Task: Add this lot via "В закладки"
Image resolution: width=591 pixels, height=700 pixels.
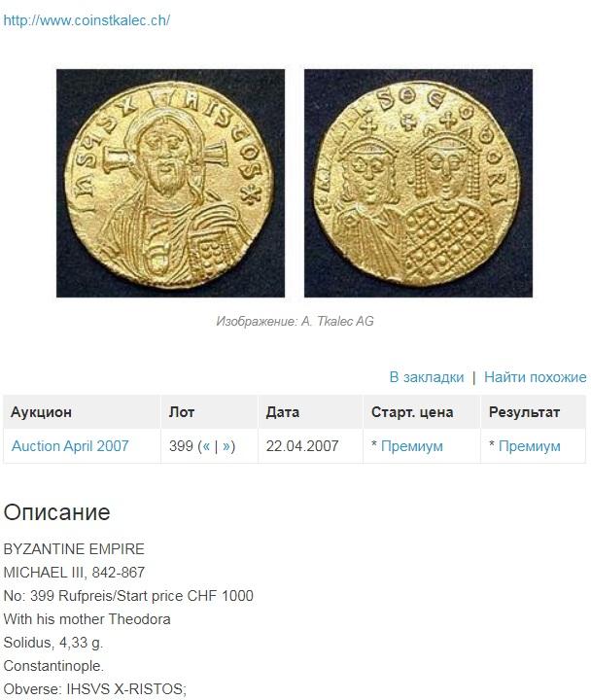Action: 427,377
